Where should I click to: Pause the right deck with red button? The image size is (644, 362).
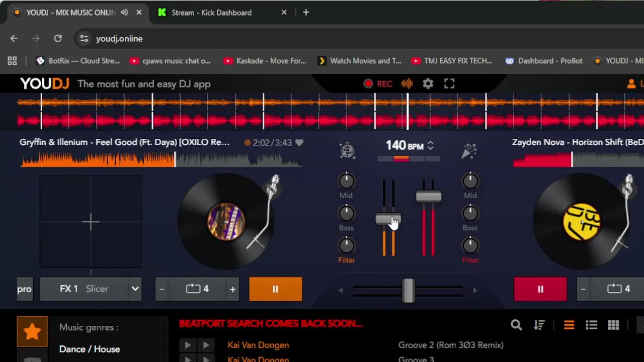tap(540, 289)
